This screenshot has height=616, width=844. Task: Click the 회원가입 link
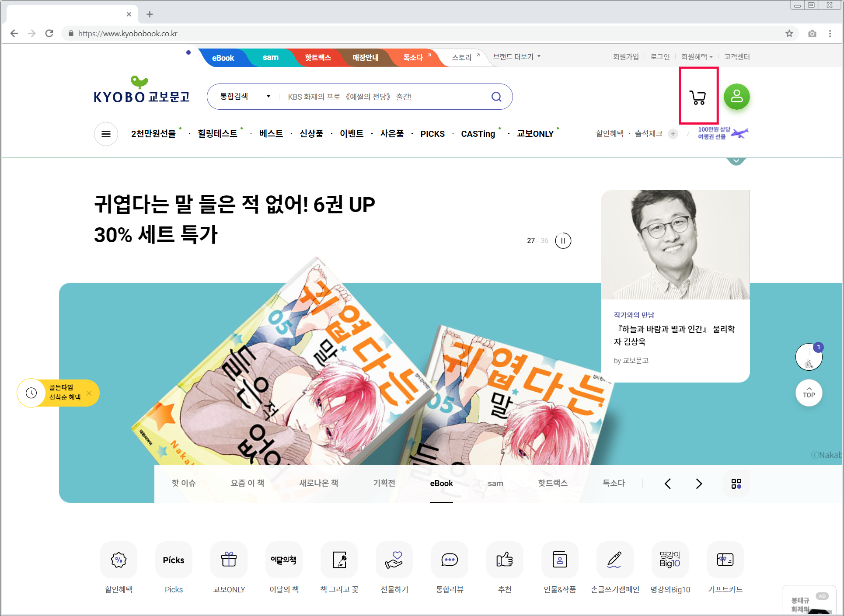626,57
